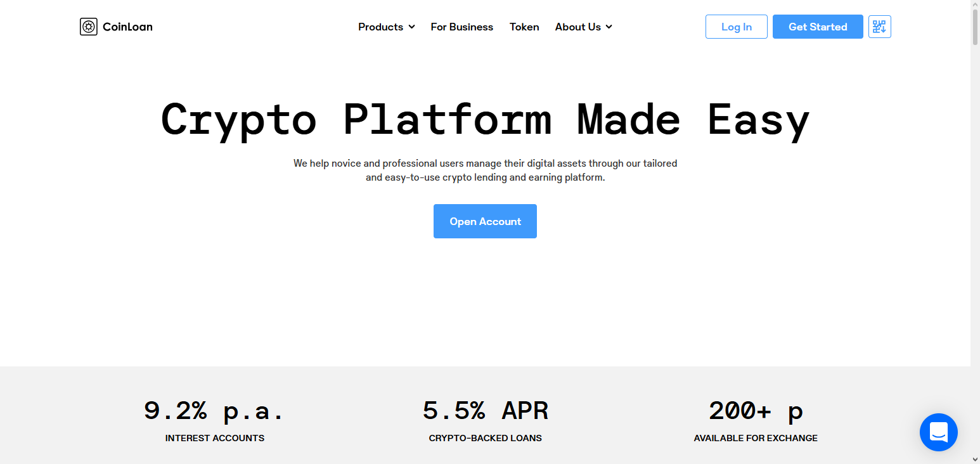The width and height of the screenshot is (980, 464).
Task: Select the Token nav item
Action: [524, 27]
